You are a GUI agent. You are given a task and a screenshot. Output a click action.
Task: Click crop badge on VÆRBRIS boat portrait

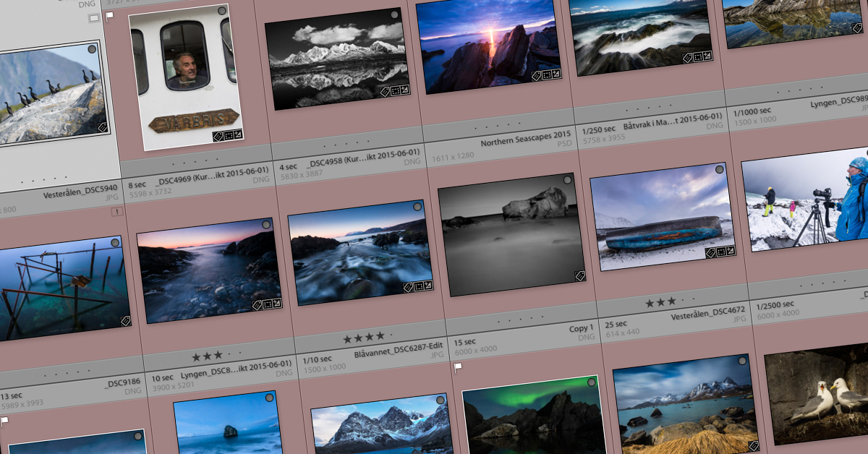[x=228, y=135]
